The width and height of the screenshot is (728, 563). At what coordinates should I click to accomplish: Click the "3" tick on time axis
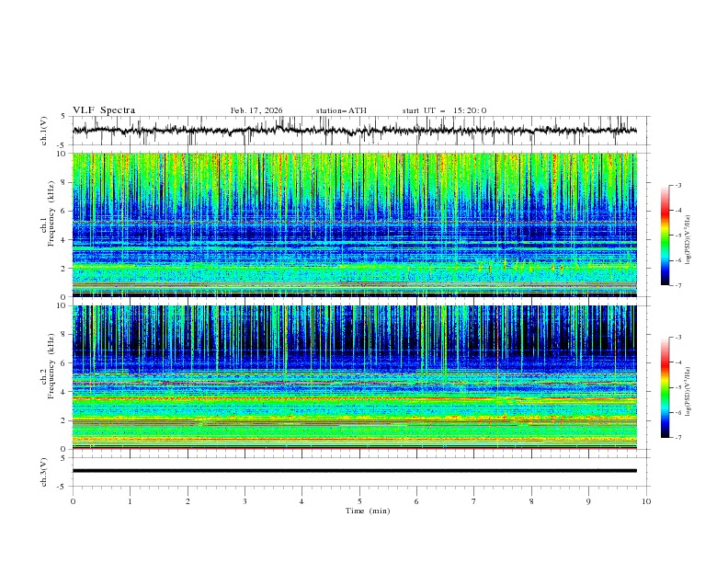[245, 501]
